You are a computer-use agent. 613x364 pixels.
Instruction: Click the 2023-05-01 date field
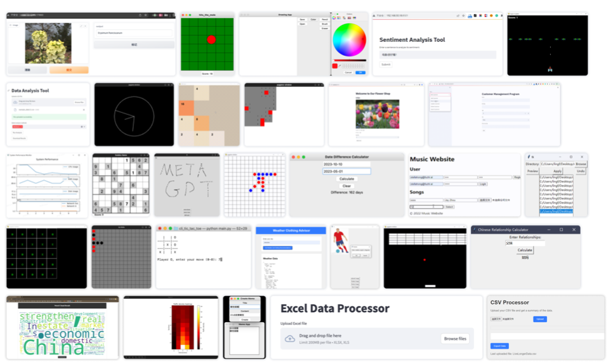[346, 171]
